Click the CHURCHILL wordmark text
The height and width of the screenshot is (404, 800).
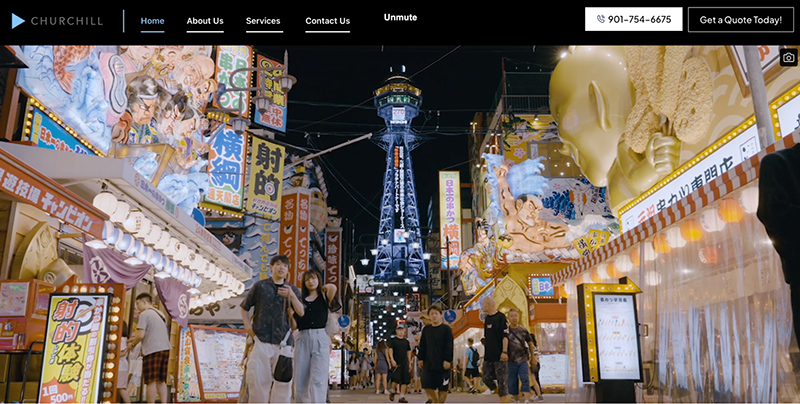point(66,21)
